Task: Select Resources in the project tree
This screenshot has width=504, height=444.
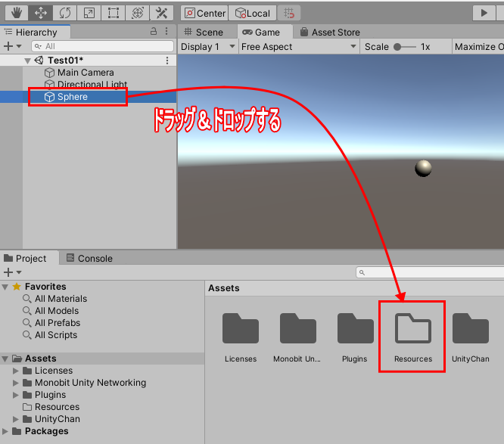Action: click(x=57, y=407)
